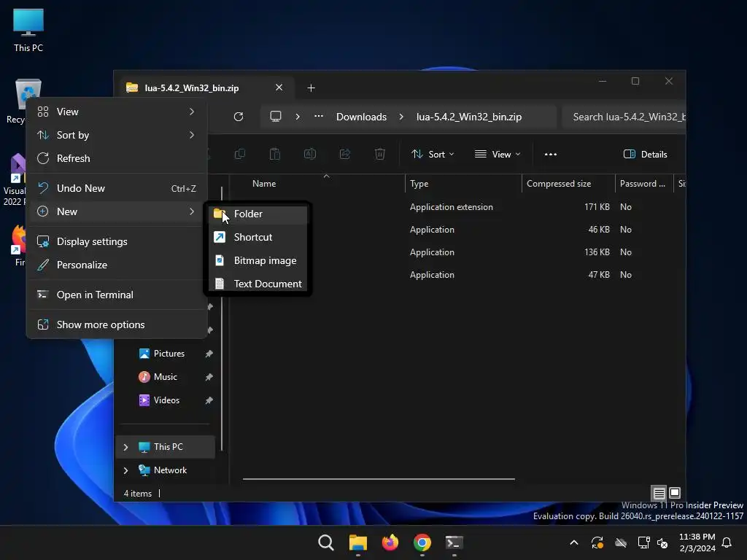Viewport: 747px width, 560px height.
Task: Expand This PC in navigation pane
Action: [x=125, y=447]
